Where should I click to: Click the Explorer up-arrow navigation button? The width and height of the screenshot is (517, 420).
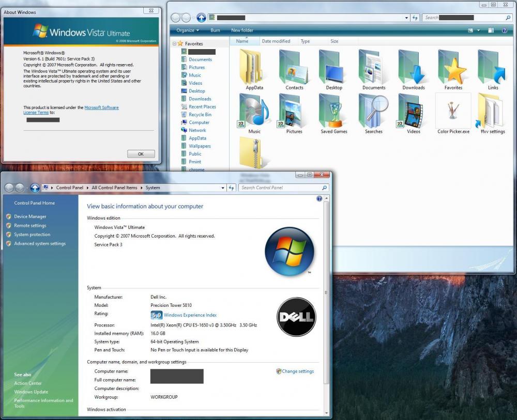coord(201,18)
